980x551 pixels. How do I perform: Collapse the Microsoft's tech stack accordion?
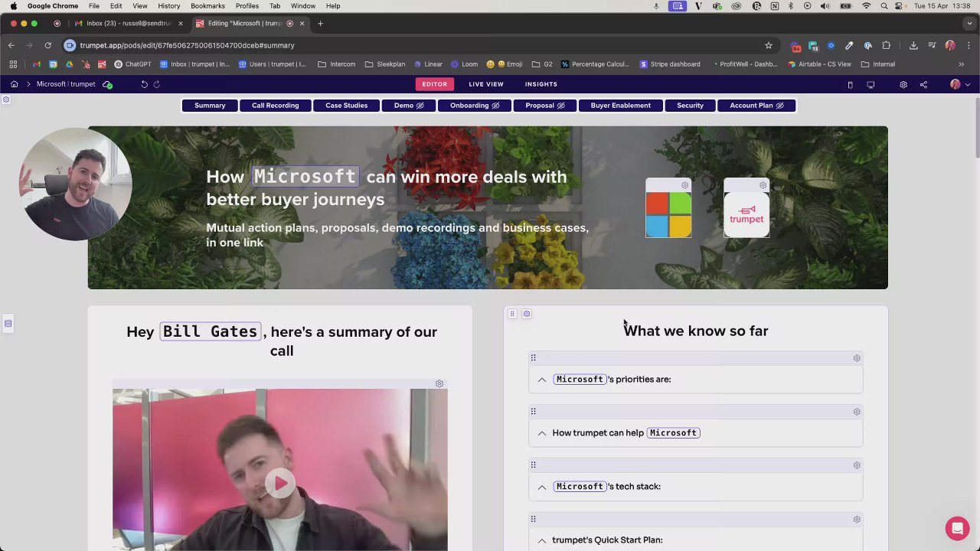(542, 487)
